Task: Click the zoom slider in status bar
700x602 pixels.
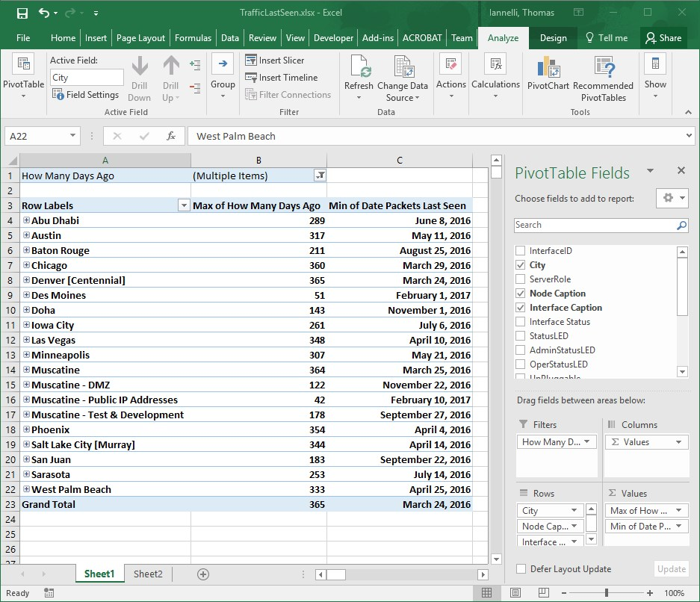Action: [606, 593]
